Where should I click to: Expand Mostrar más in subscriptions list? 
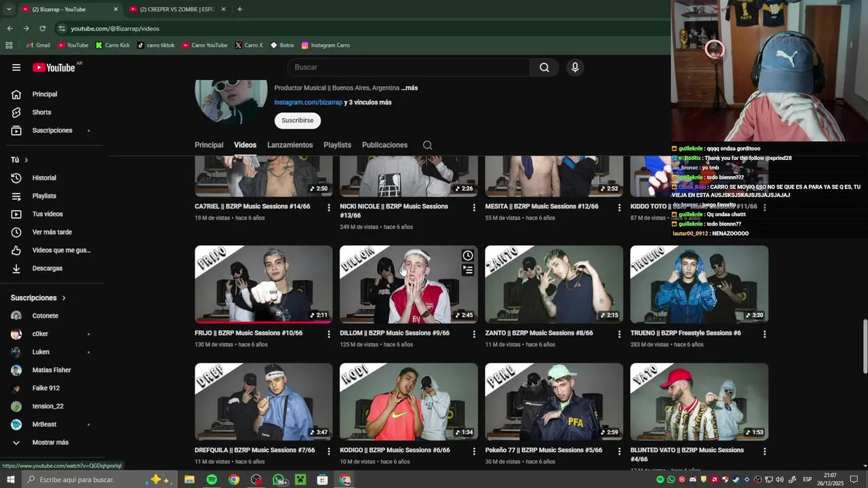[52, 443]
